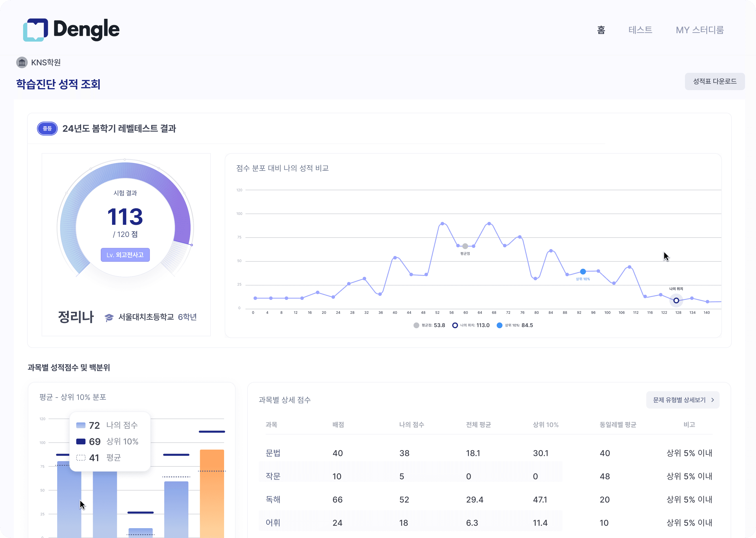Click the 나의 위치 ring marker
The image size is (756, 538).
676,300
